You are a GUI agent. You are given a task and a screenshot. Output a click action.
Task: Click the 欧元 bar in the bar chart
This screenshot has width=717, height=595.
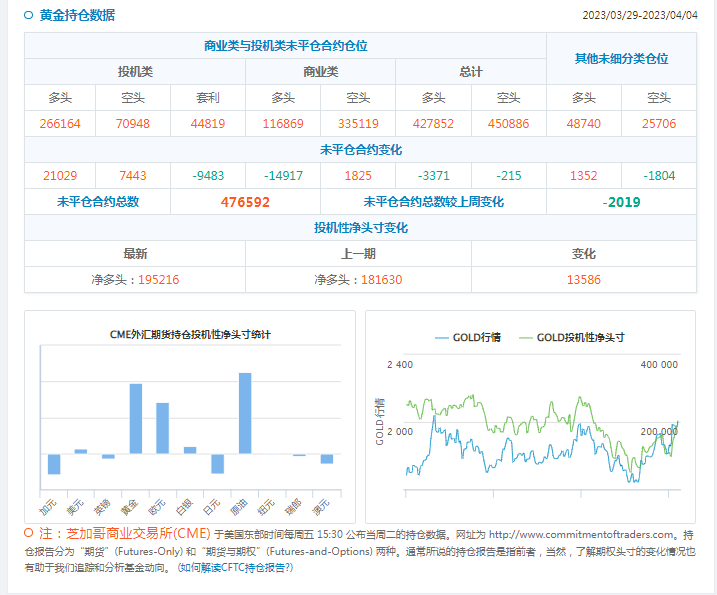pos(163,428)
